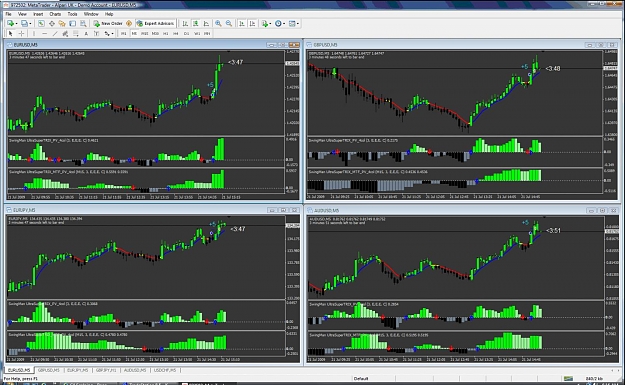Open the File menu
Screen dimensions: 625x385
coord(8,14)
